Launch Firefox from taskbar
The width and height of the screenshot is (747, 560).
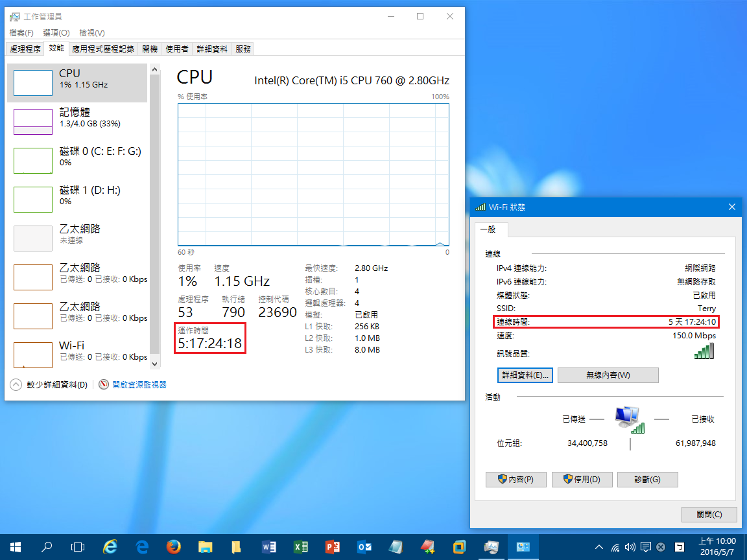click(x=174, y=547)
